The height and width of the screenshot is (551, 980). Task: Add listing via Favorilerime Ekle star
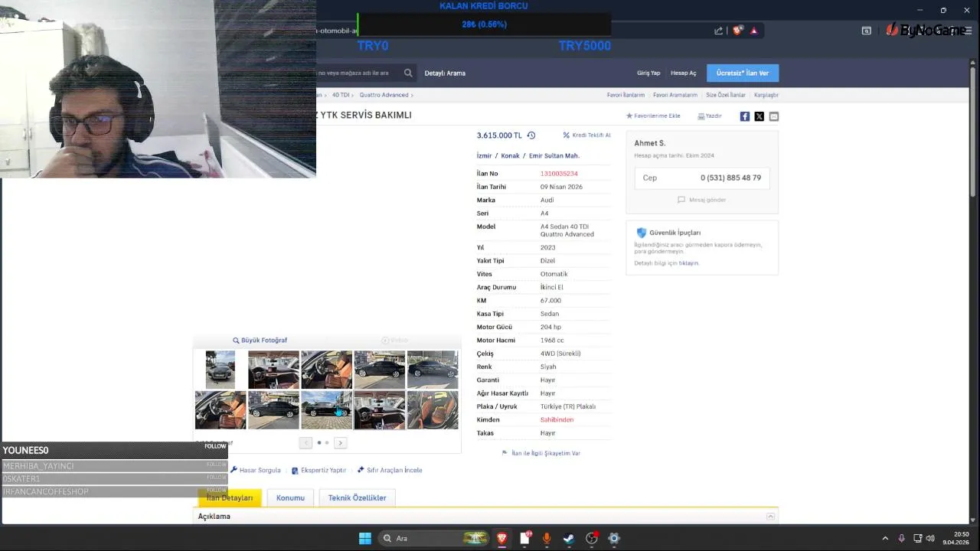653,116
